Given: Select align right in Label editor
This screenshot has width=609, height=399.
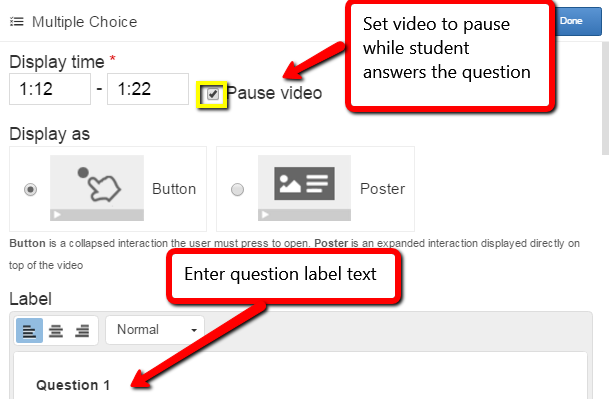Looking at the screenshot, I should 82,331.
